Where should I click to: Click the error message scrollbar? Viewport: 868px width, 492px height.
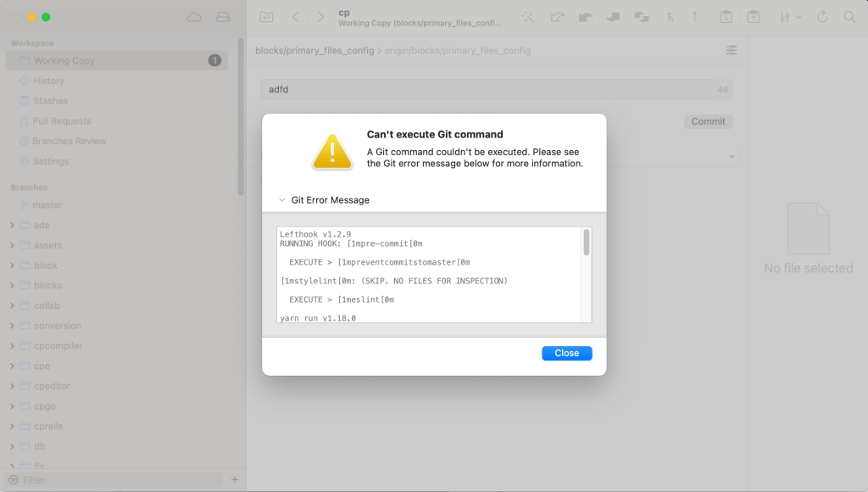point(586,243)
